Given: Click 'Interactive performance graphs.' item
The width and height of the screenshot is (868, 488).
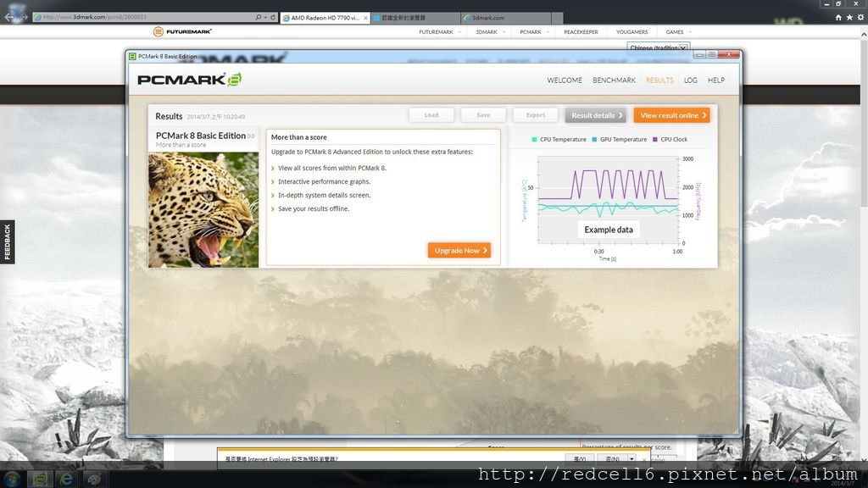Looking at the screenshot, I should coord(325,181).
